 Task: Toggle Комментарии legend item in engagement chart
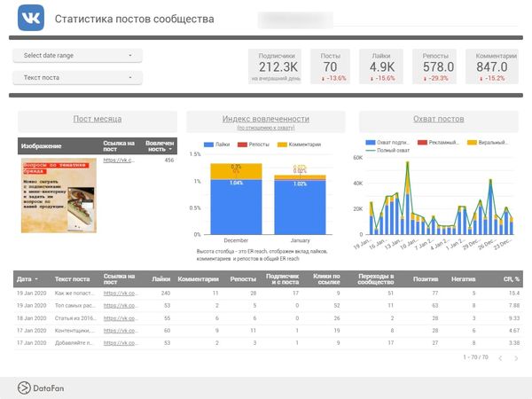(x=299, y=144)
